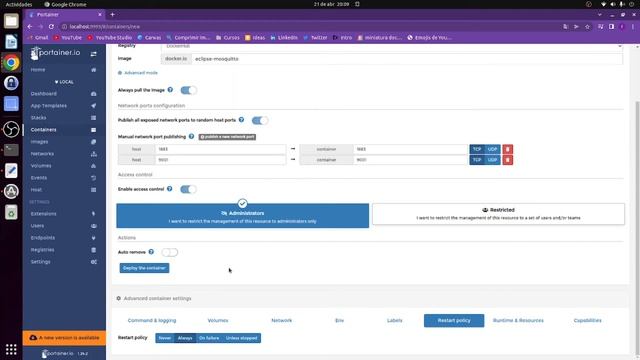Select the Restart policy tab

point(454,320)
